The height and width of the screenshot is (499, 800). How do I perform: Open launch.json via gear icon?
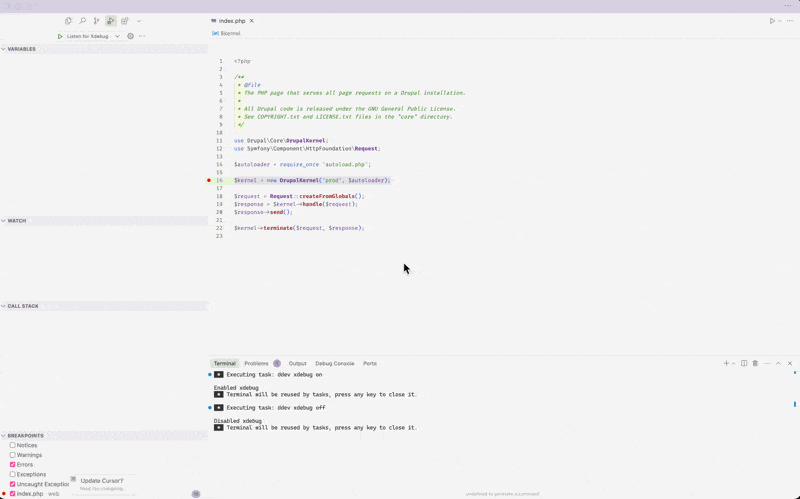click(130, 36)
